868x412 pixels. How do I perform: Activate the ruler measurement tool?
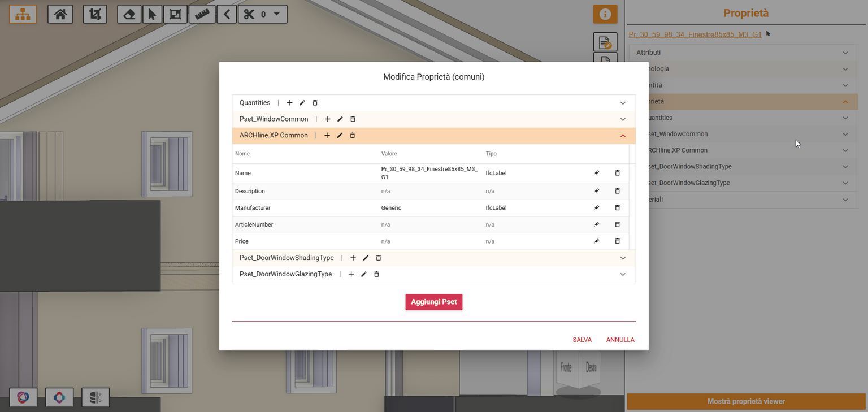coord(202,14)
